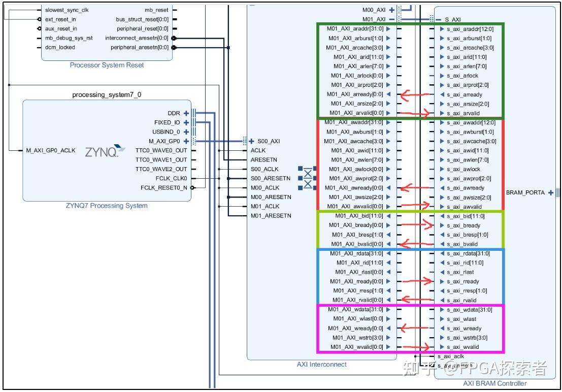Click the AXI BRAM Controller label

pos(494,383)
